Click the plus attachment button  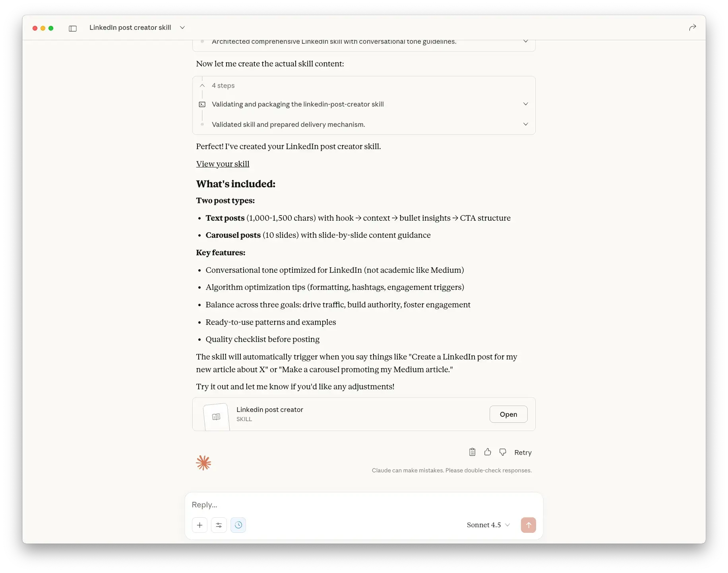[200, 525]
